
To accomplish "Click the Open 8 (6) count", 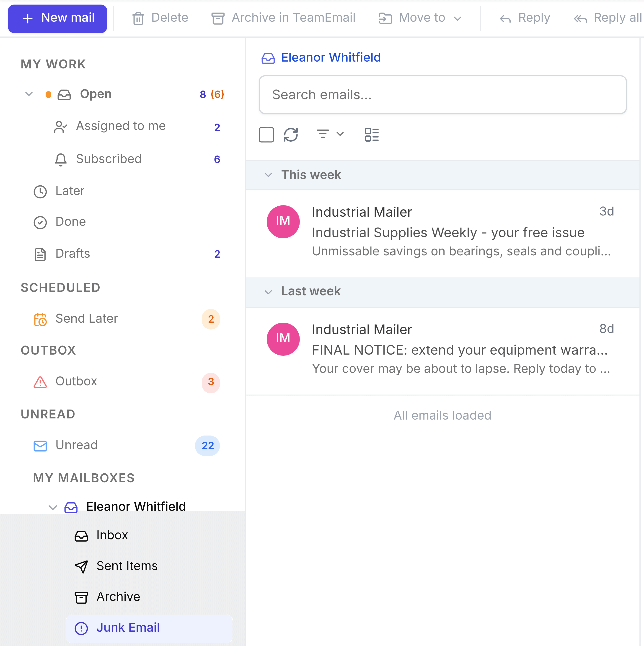I will [212, 94].
